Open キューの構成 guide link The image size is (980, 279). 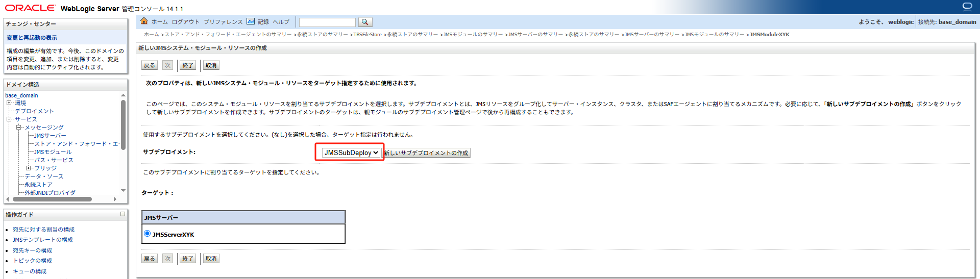30,271
